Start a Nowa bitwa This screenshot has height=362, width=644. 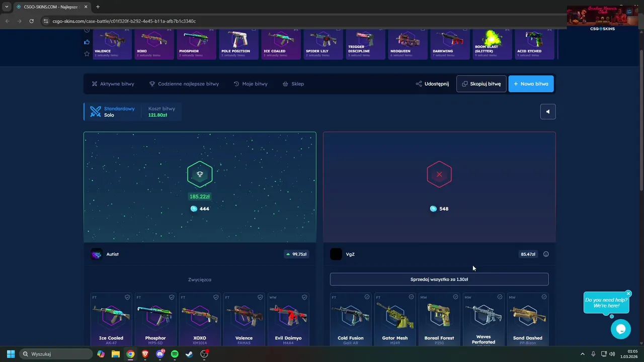point(531,84)
